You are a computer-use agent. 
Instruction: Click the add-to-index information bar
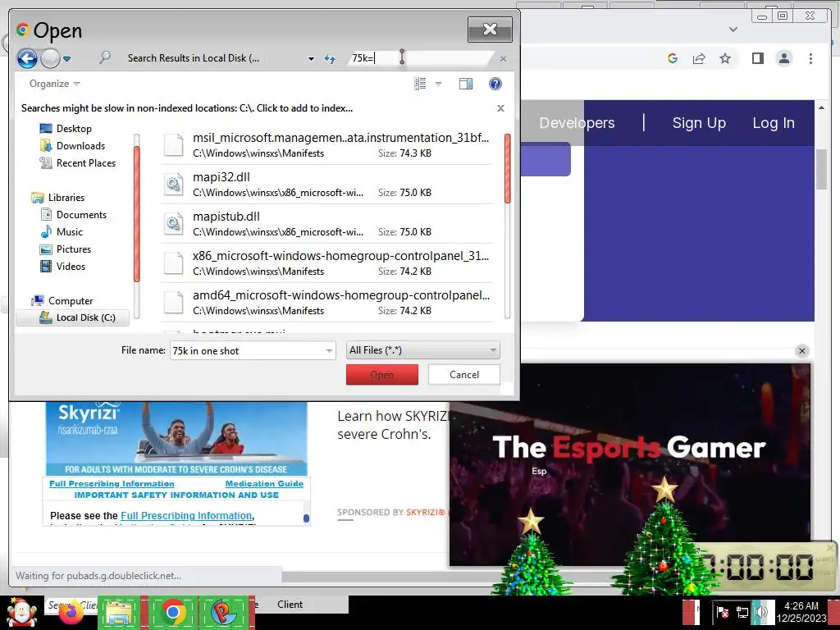[187, 108]
